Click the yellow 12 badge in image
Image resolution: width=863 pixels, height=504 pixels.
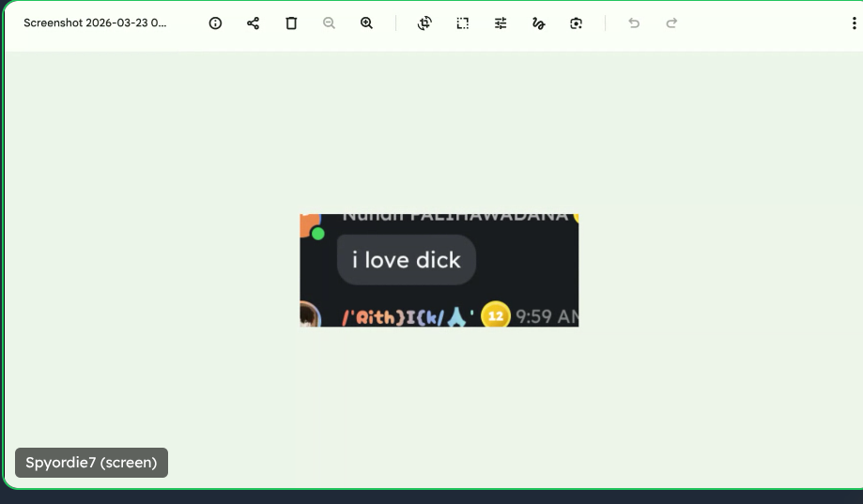tap(496, 316)
